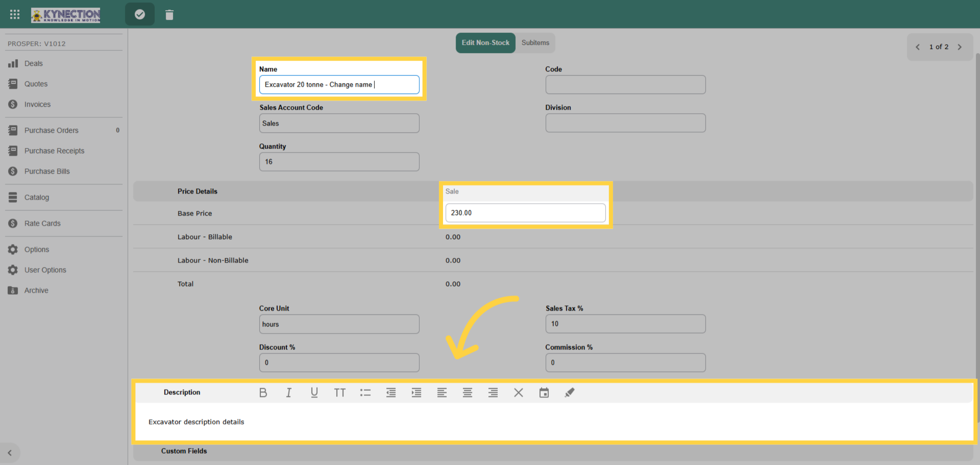
Task: Toggle bold in Description toolbar
Action: point(263,393)
